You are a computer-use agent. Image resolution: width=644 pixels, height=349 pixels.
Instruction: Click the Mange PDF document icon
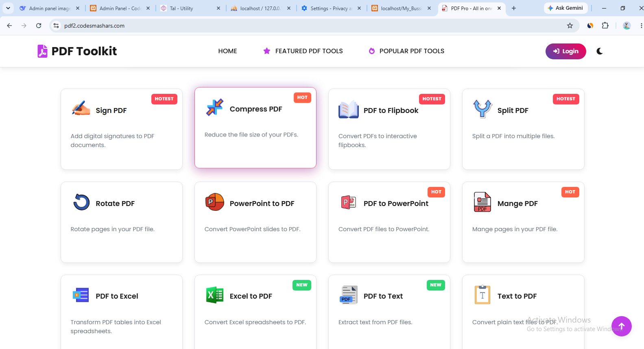pyautogui.click(x=482, y=202)
